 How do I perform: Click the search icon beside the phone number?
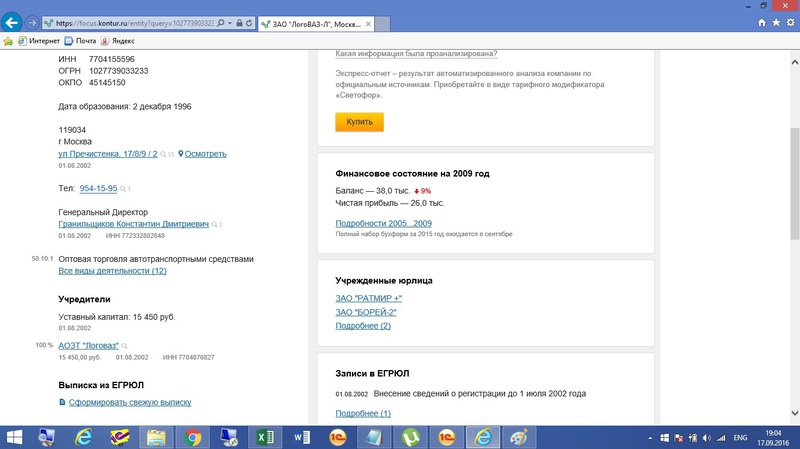(123, 189)
